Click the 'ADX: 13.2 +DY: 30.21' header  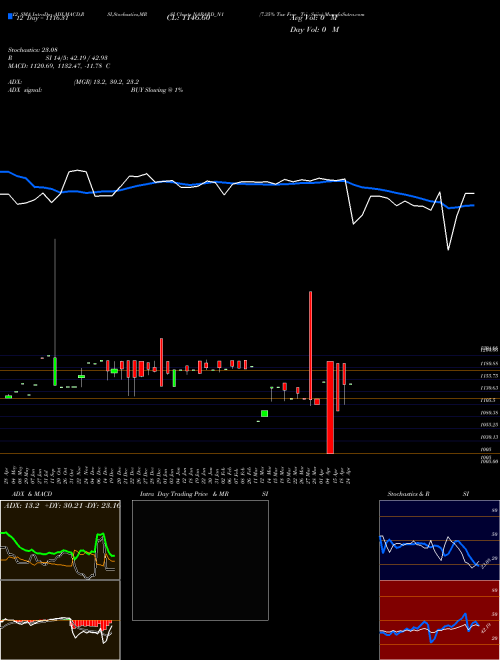click(x=60, y=505)
